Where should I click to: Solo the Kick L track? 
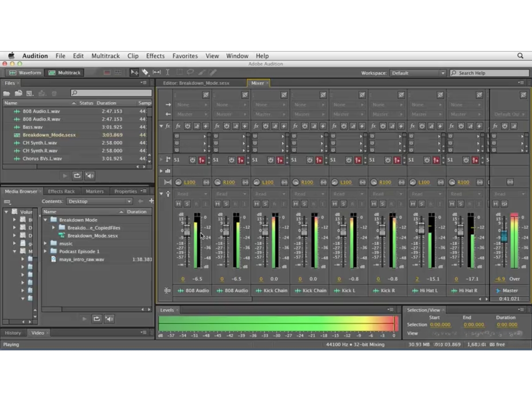pyautogui.click(x=343, y=203)
